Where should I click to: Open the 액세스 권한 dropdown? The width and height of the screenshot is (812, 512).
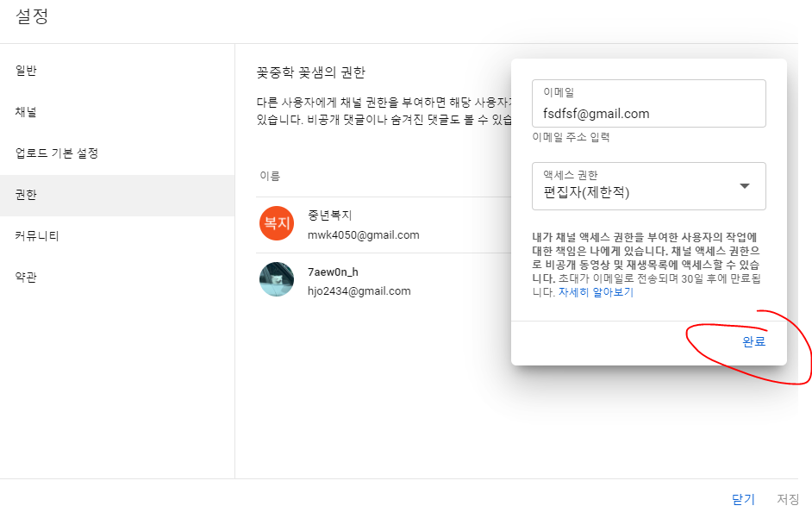coord(648,186)
